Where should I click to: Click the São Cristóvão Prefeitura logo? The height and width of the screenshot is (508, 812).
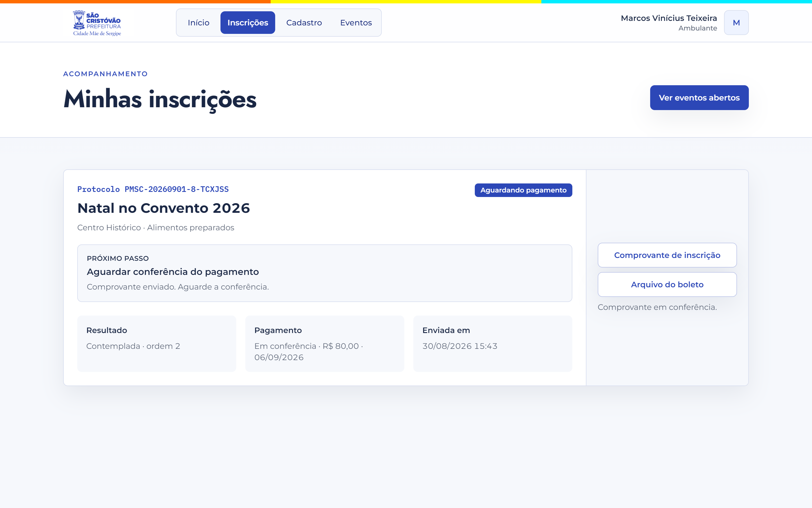[97, 23]
